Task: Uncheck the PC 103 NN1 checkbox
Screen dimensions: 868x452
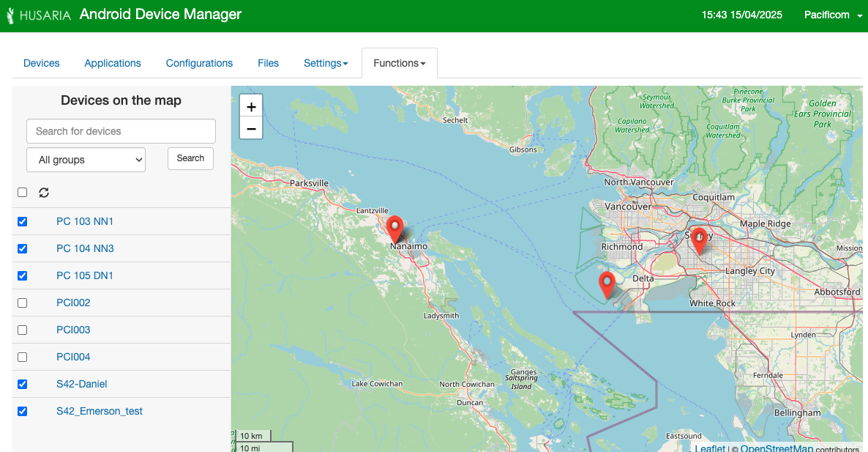Action: [x=22, y=221]
